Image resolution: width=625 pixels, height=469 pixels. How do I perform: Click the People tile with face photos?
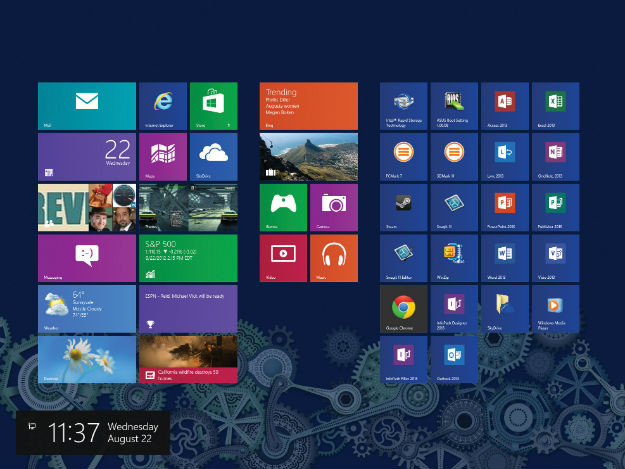click(86, 207)
